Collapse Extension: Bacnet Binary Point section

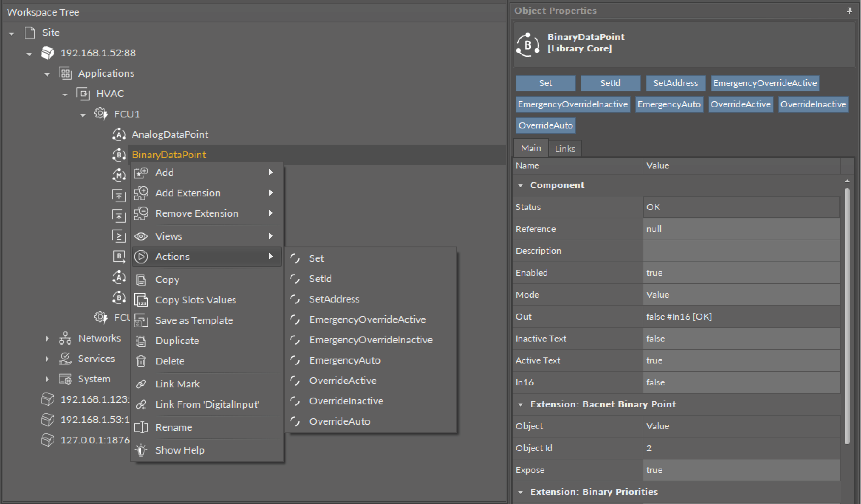pos(520,405)
